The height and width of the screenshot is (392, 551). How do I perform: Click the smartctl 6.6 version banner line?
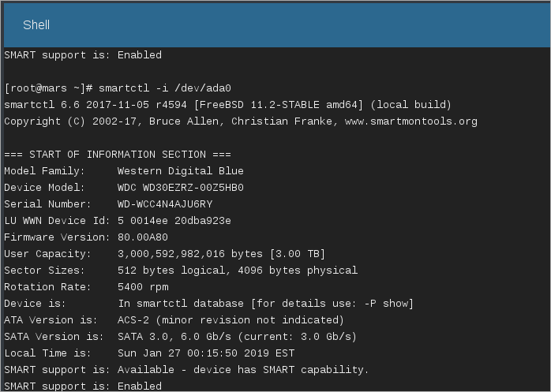[x=227, y=105]
